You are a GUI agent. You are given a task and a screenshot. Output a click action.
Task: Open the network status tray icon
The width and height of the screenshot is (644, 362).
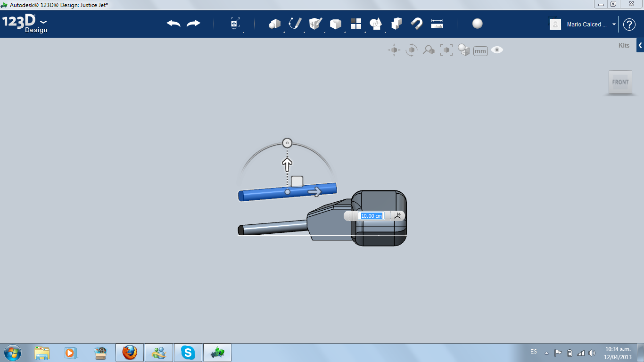581,353
